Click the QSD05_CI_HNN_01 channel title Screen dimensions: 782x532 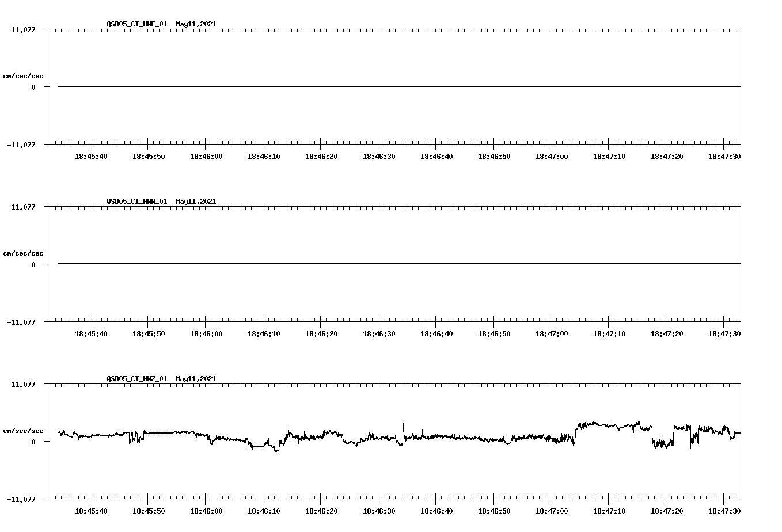[x=135, y=201]
